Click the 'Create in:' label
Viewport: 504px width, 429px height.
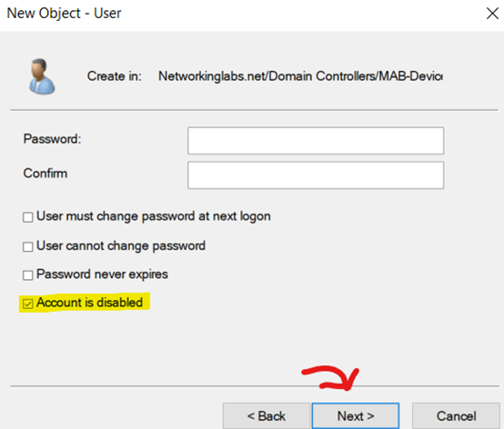[x=115, y=76]
